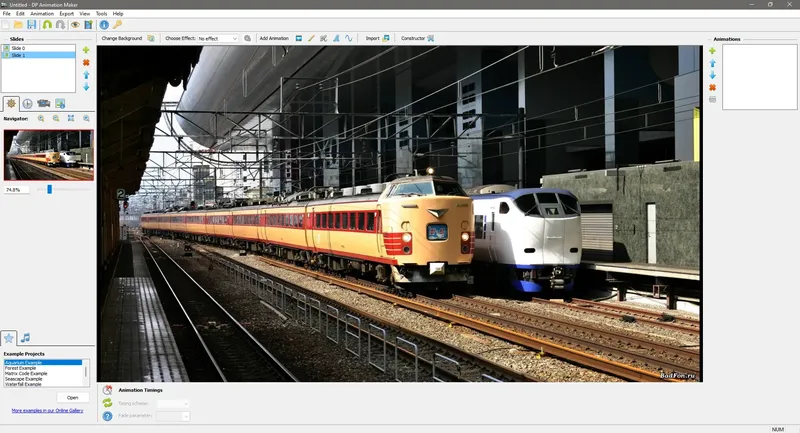Add a slide with the green plus beside Slides
The image size is (800, 433).
(x=86, y=50)
